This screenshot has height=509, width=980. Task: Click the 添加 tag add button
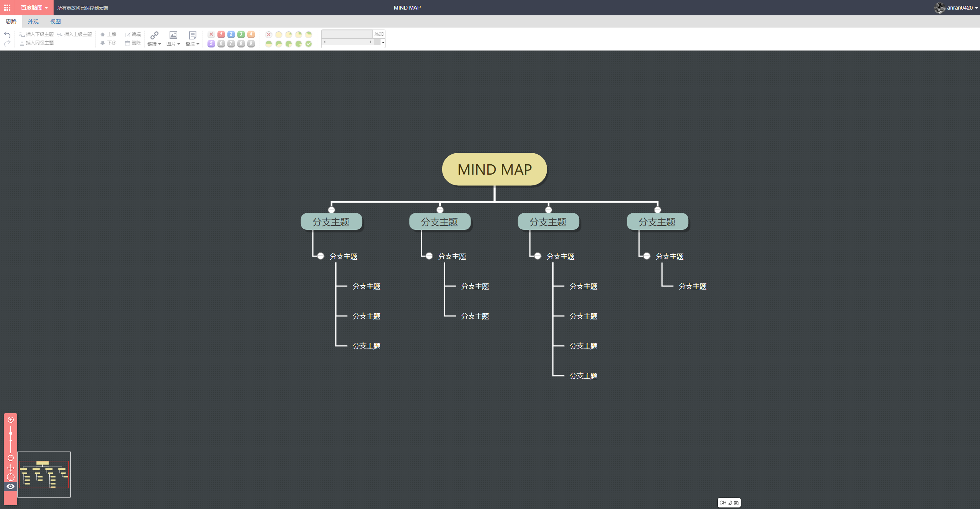tap(379, 34)
